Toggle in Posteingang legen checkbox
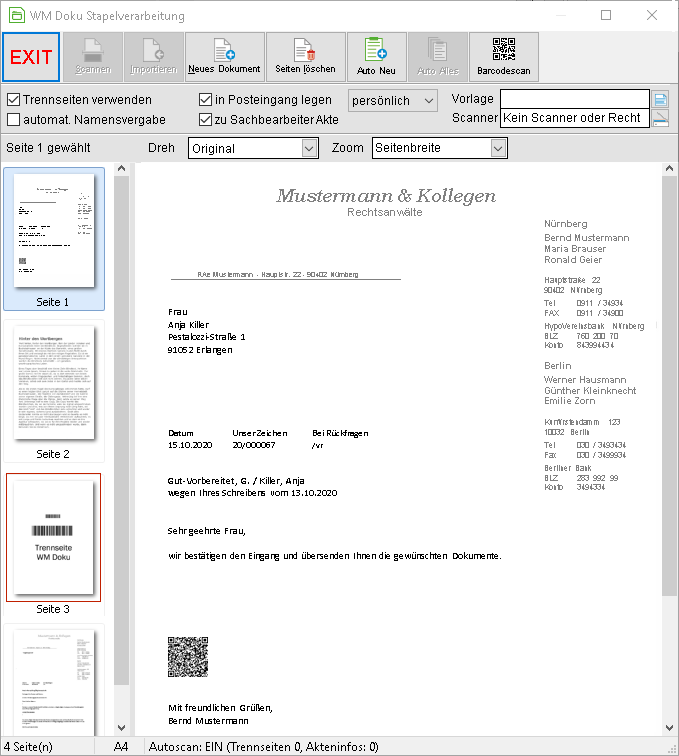The height and width of the screenshot is (756, 679). point(205,100)
